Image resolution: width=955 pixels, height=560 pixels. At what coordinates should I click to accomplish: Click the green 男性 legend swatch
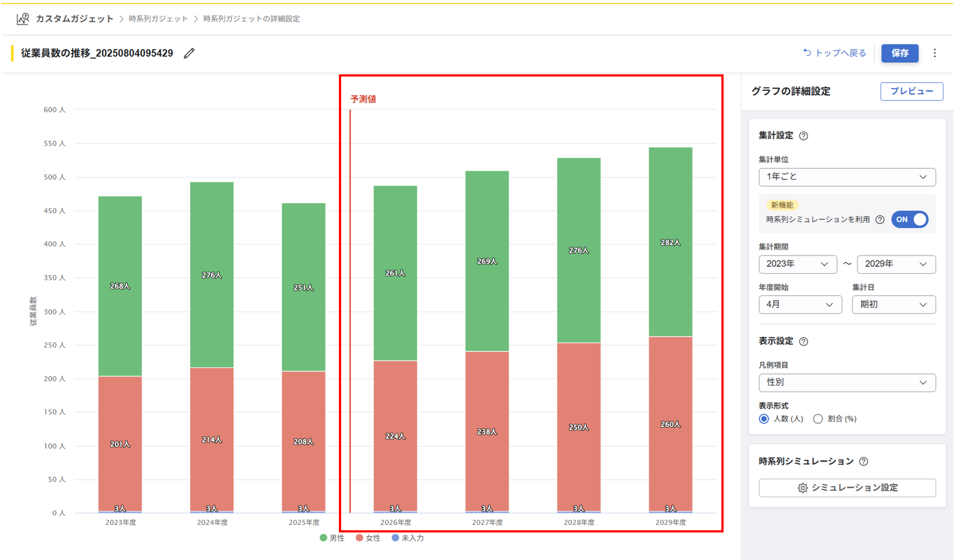(x=323, y=538)
